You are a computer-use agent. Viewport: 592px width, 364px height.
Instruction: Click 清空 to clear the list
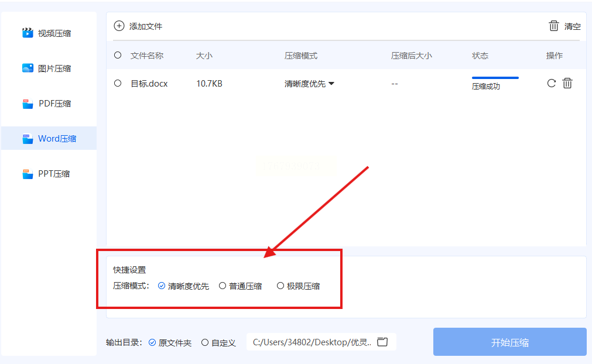(564, 26)
